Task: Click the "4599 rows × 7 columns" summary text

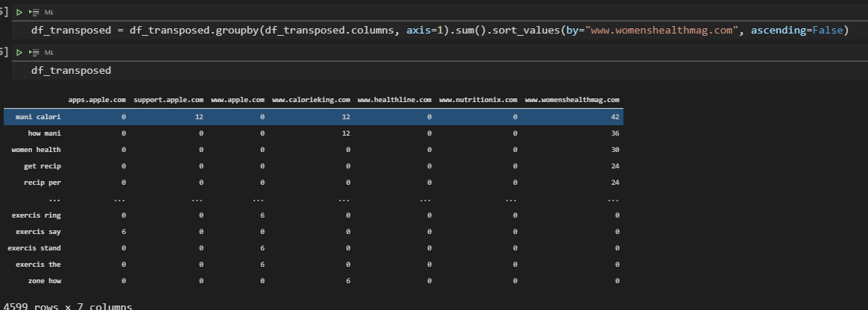Action: coord(68,306)
